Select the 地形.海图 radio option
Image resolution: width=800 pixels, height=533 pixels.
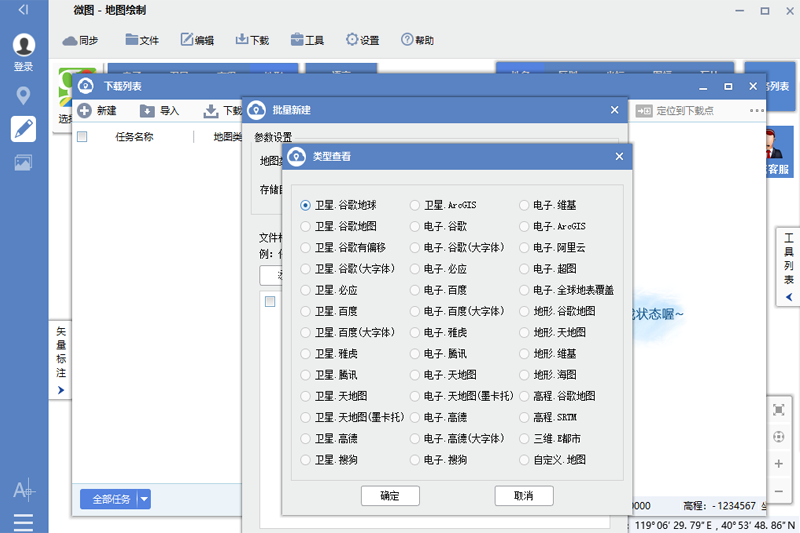524,375
